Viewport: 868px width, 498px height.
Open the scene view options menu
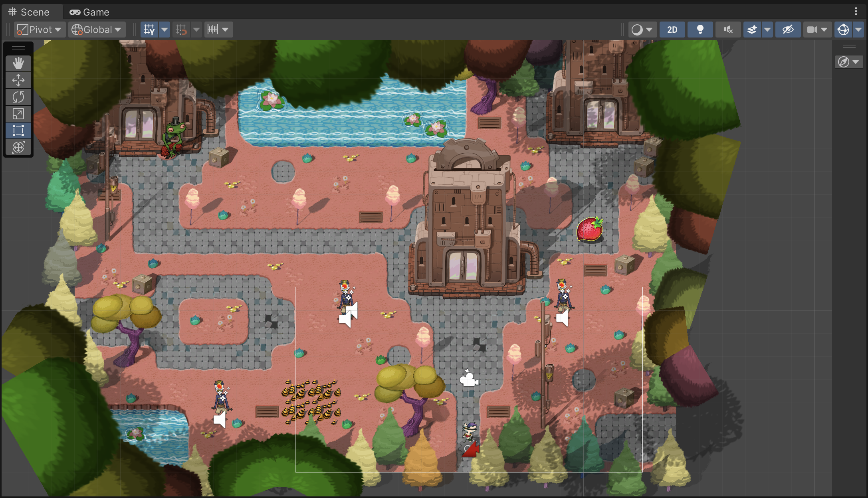[856, 11]
